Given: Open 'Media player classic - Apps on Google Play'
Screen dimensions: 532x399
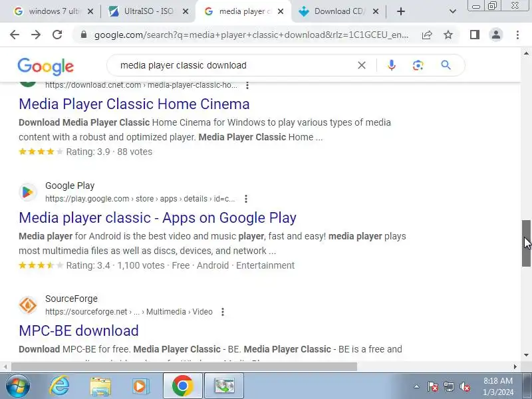Looking at the screenshot, I should pos(158,218).
